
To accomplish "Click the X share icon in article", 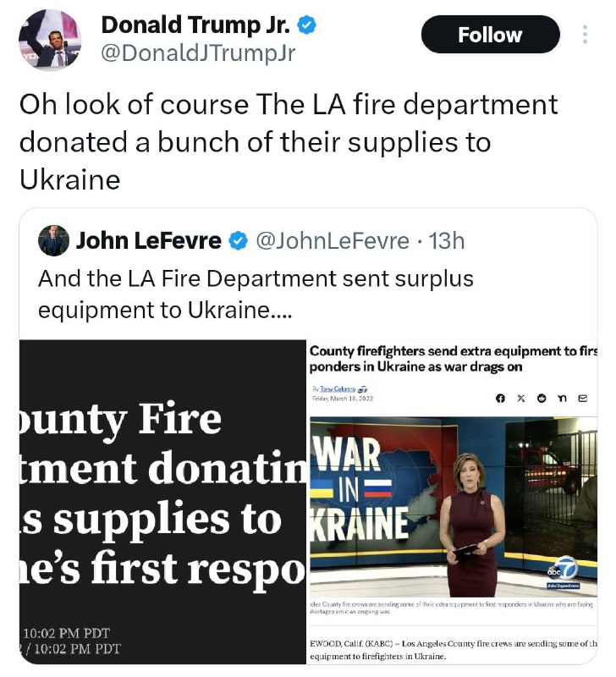I will click(x=521, y=398).
